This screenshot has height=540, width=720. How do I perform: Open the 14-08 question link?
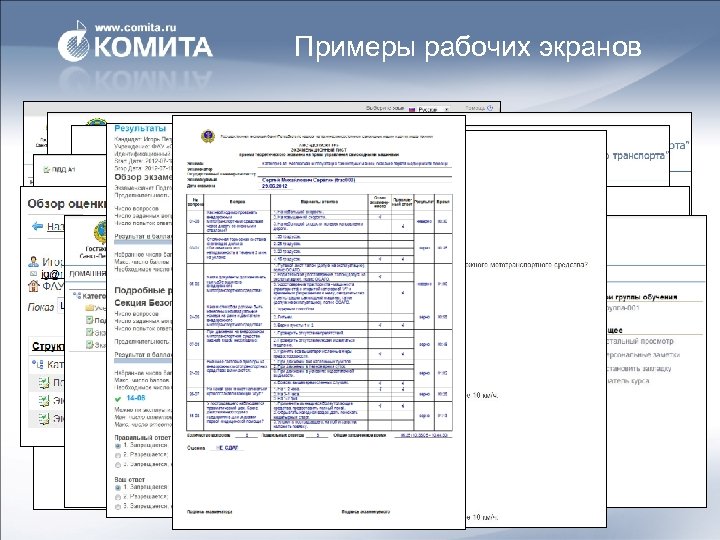point(136,398)
